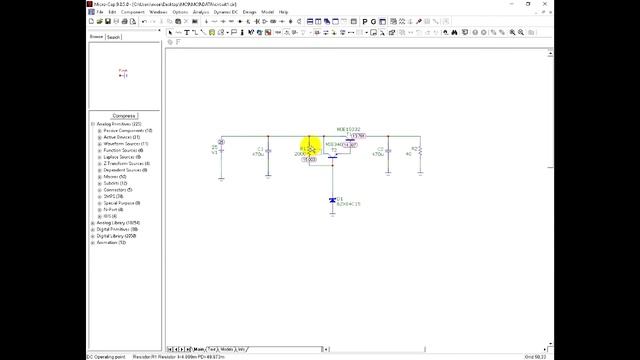This screenshot has height=360, width=640.
Task: Open the File menu
Action: tap(100, 12)
